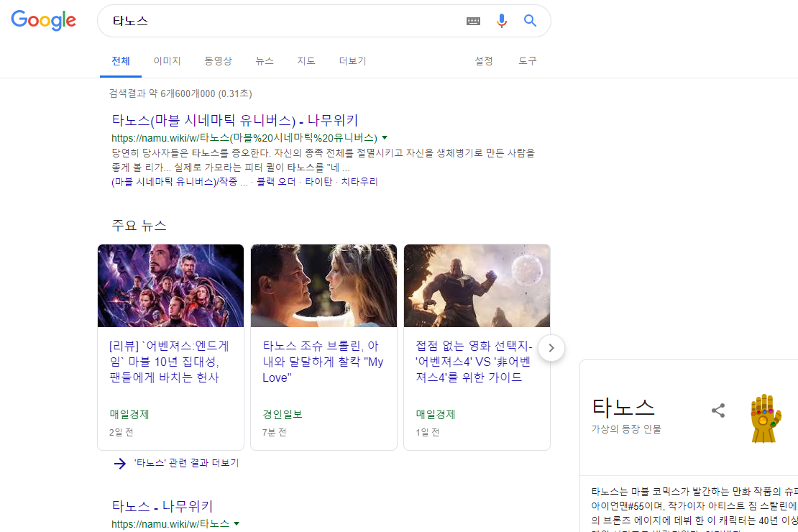Switch to the 동영상 tab

coord(218,61)
